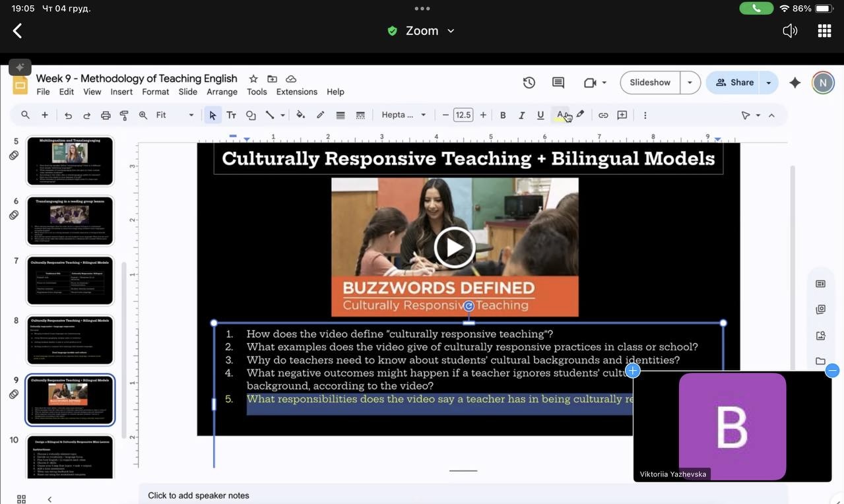Click the paint format roller icon

click(x=124, y=115)
